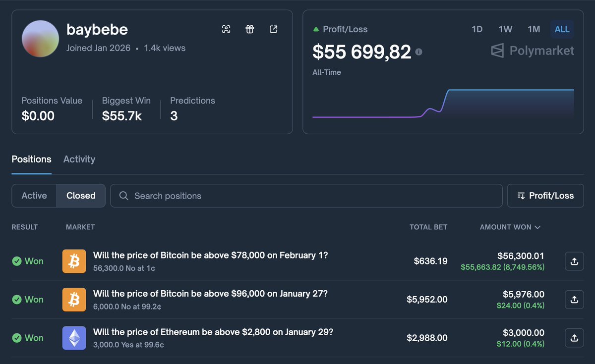The image size is (595, 364).
Task: Click the $5,952.00 total bet value
Action: [x=427, y=300]
